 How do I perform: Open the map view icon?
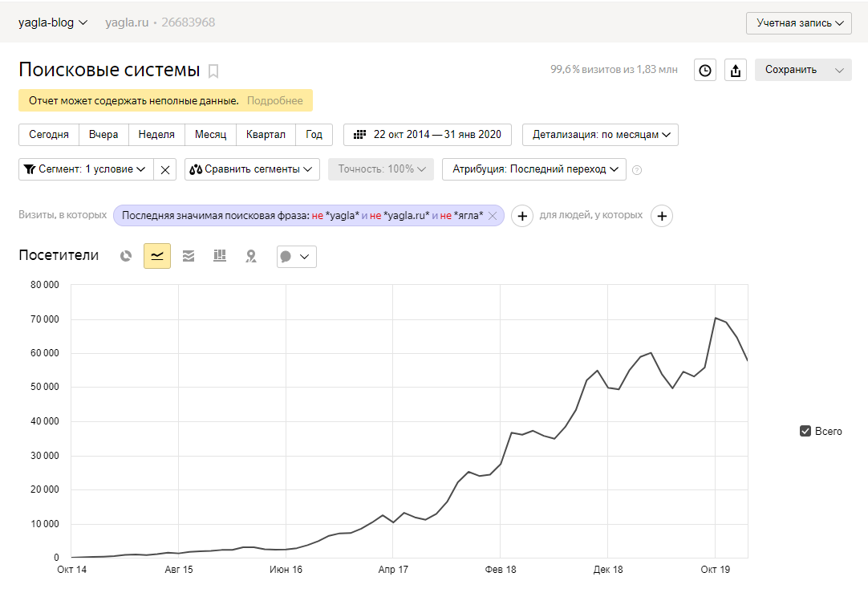(x=251, y=256)
